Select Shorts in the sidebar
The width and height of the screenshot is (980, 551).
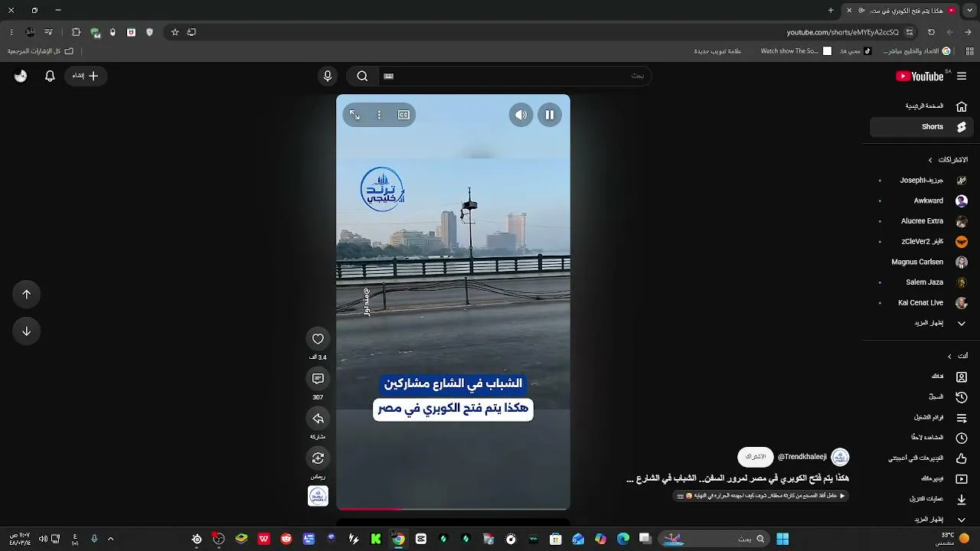click(x=922, y=127)
